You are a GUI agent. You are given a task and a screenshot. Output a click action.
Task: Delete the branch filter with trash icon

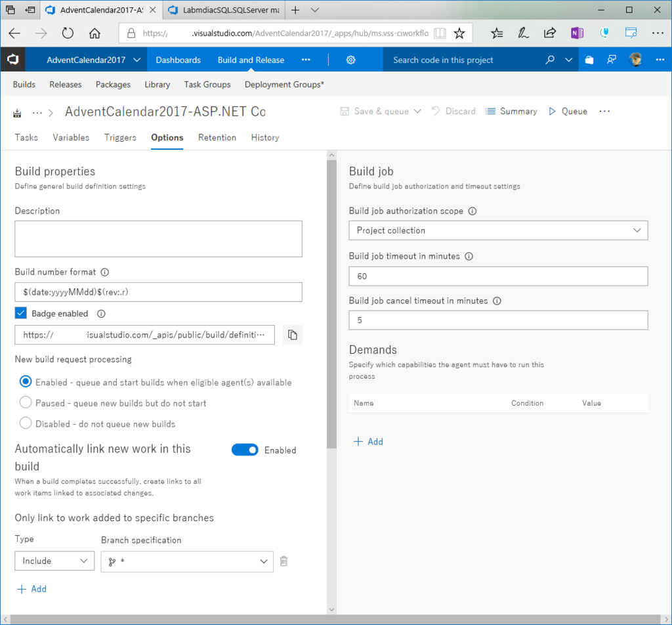pyautogui.click(x=283, y=561)
